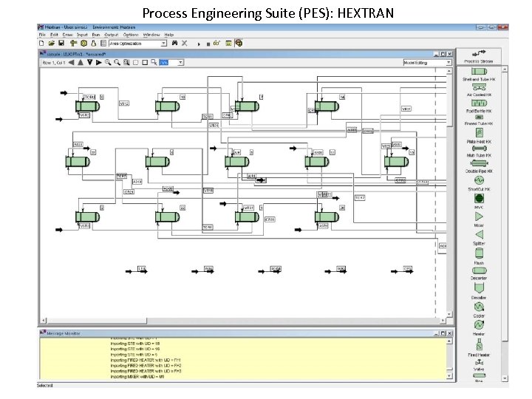This screenshot has height=399, width=532.
Task: Click the Run play arrow in main toolbar
Action: pyautogui.click(x=199, y=44)
